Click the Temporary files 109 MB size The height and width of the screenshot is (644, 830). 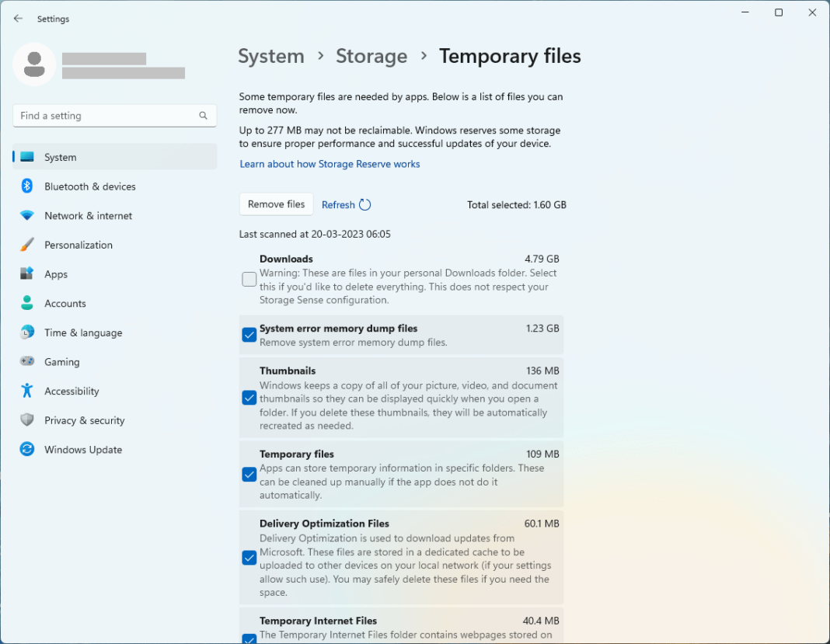coord(542,454)
